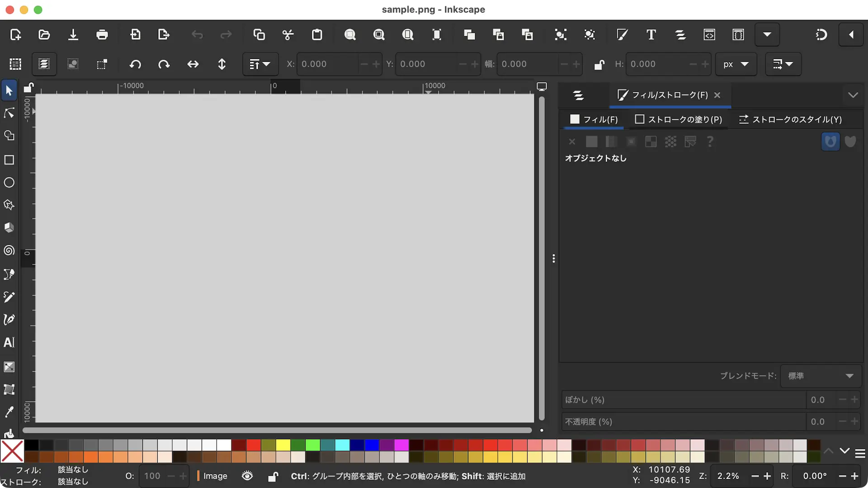Toggle color-managed display mode icon
868x488 pixels.
pos(542,86)
